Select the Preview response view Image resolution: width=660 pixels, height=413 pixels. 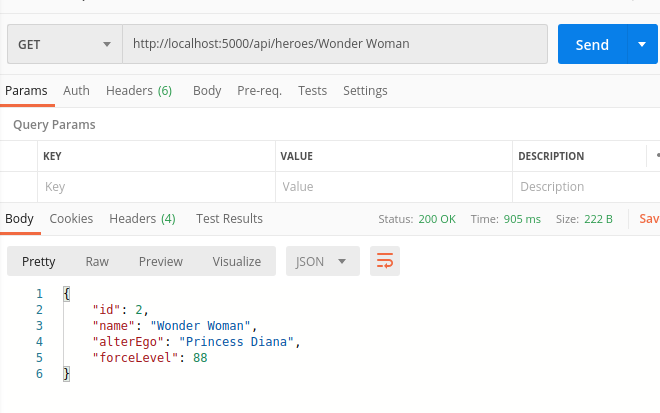pos(160,262)
